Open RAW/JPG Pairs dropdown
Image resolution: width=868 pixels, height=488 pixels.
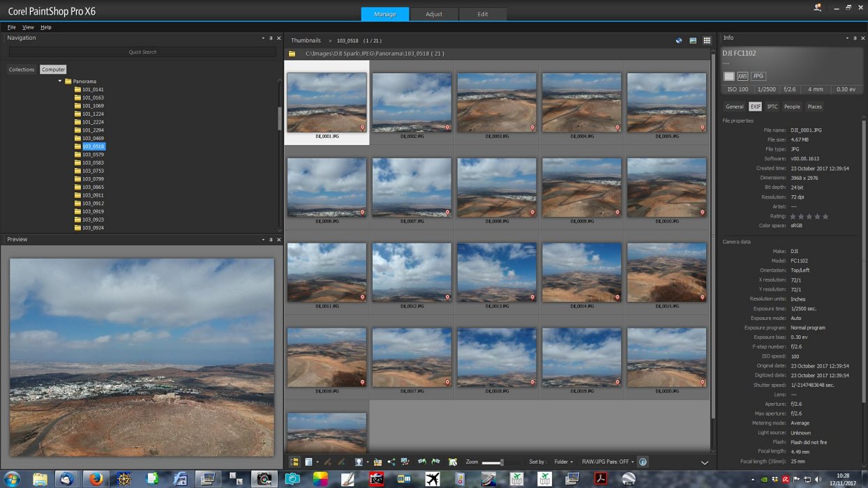pos(608,462)
